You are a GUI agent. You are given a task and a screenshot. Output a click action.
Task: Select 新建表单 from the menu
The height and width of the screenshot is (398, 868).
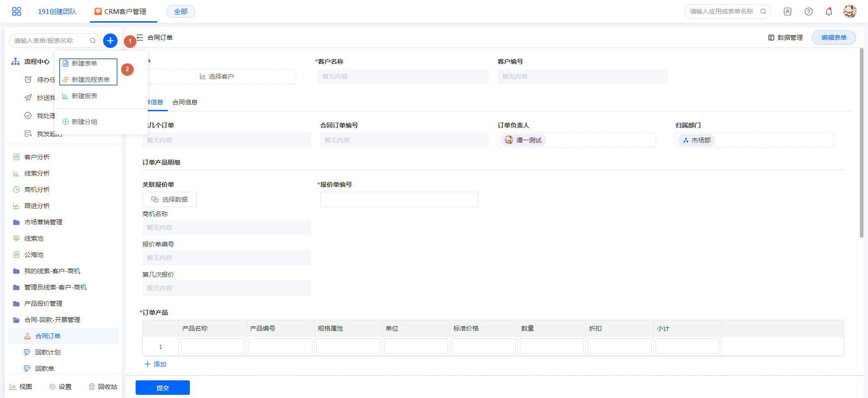pyautogui.click(x=84, y=63)
